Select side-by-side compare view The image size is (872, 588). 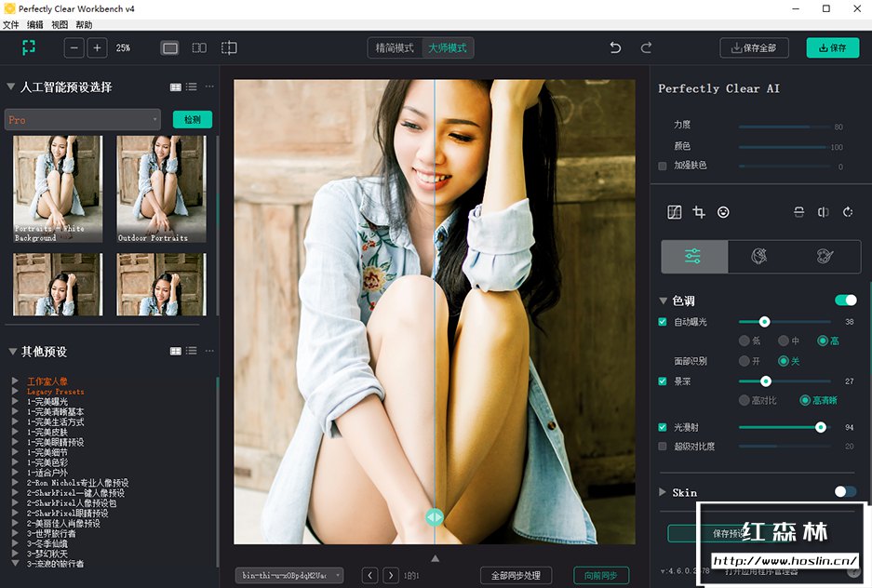tap(199, 48)
